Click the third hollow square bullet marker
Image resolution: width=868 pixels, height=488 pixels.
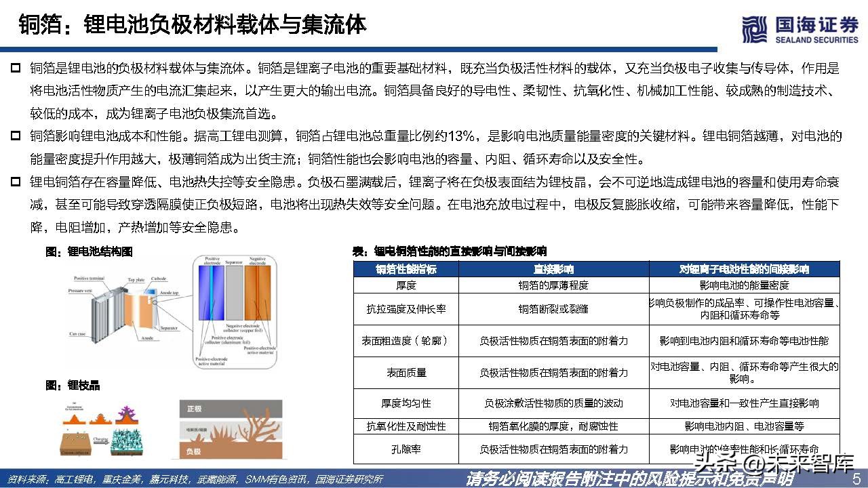click(16, 182)
